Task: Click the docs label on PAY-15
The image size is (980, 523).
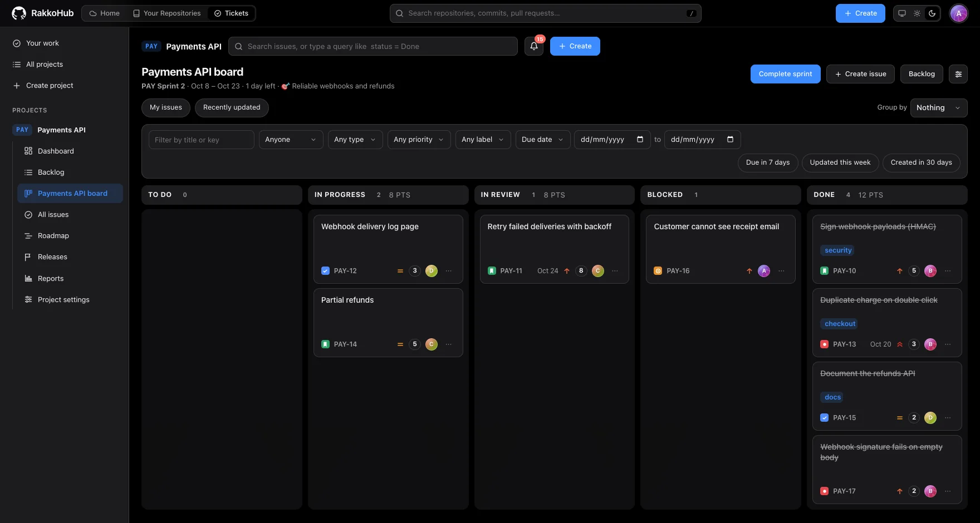Action: pos(832,397)
